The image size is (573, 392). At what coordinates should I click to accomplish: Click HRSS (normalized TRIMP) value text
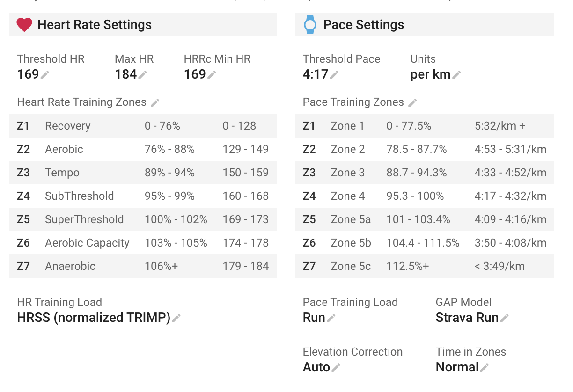[94, 318]
